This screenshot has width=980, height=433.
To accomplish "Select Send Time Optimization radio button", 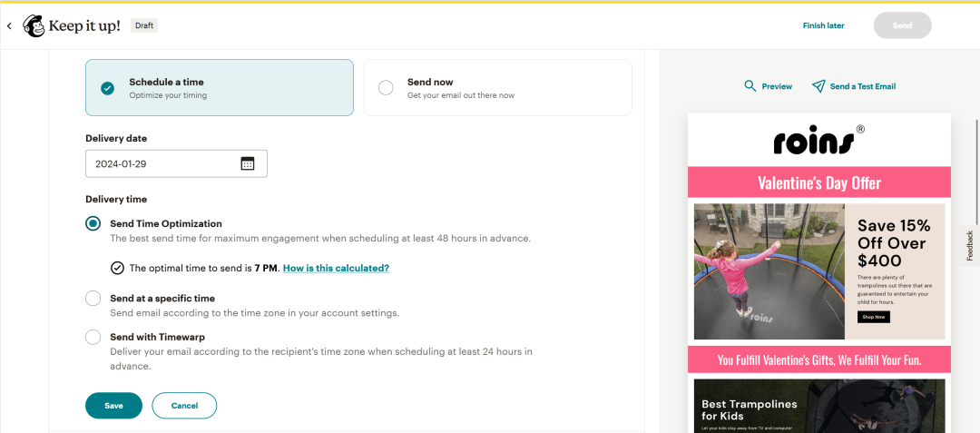I will click(x=93, y=224).
